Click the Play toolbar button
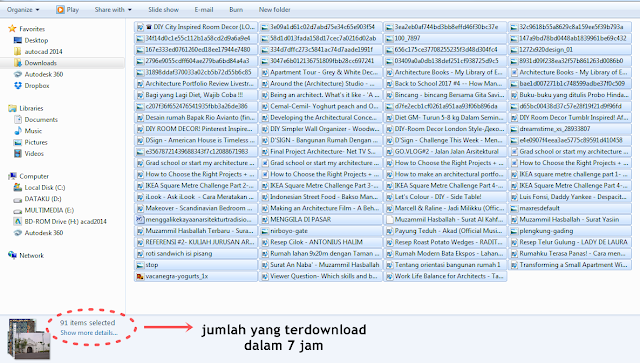The height and width of the screenshot is (363, 640). point(68,9)
